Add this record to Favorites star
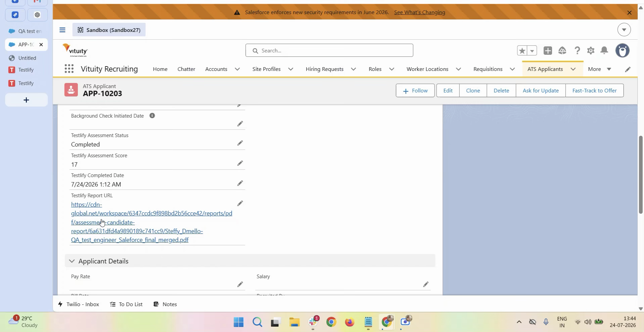The width and height of the screenshot is (644, 332). (x=522, y=51)
